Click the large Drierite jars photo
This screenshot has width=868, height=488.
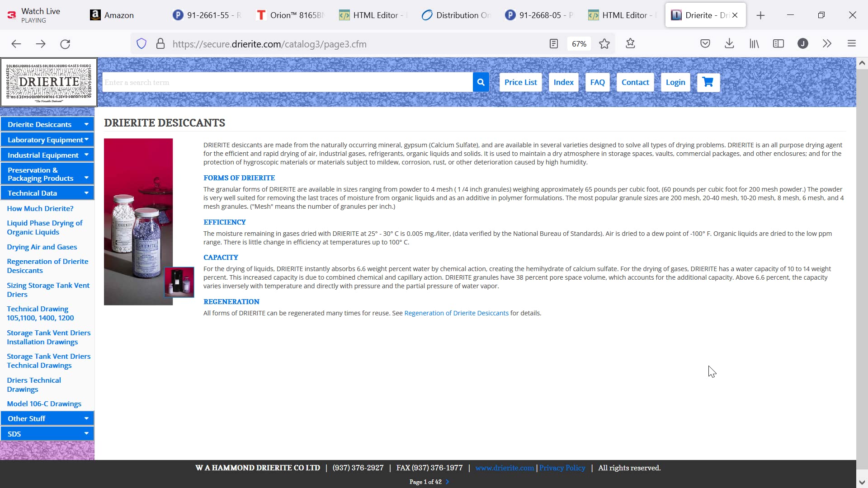(x=138, y=221)
